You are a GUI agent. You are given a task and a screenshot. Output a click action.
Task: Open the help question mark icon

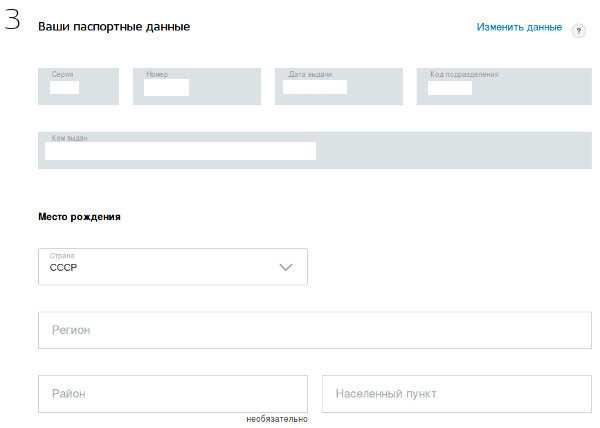point(579,30)
